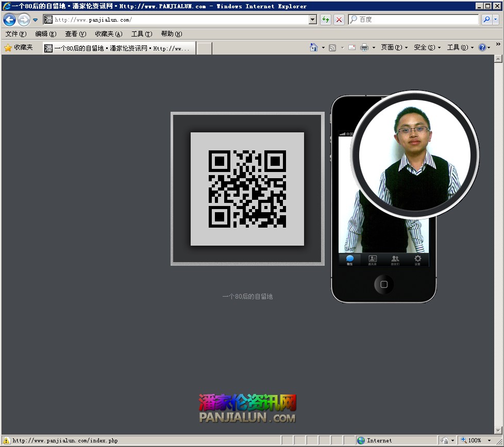Open the 查看(V) menu
The image size is (504, 447).
(74, 33)
